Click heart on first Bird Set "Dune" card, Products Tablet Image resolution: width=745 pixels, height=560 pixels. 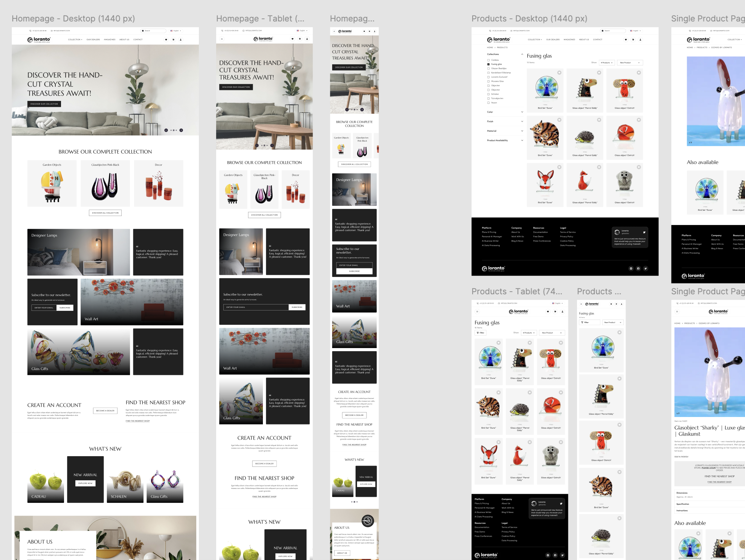coord(499,343)
